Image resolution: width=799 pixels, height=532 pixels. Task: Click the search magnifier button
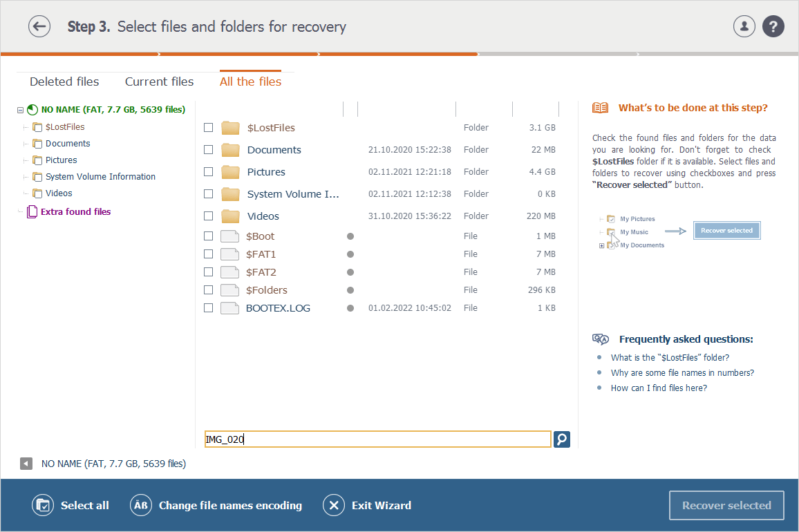[561, 439]
